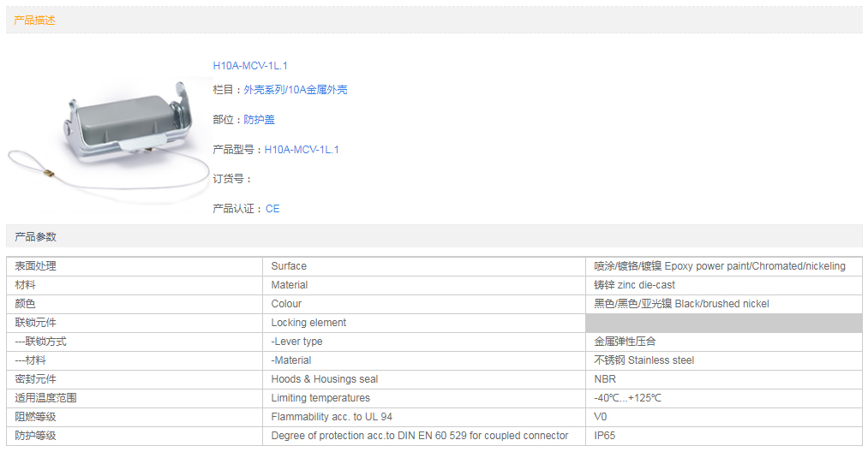
Task: Click the V0 flammability value cell
Action: pos(601,417)
